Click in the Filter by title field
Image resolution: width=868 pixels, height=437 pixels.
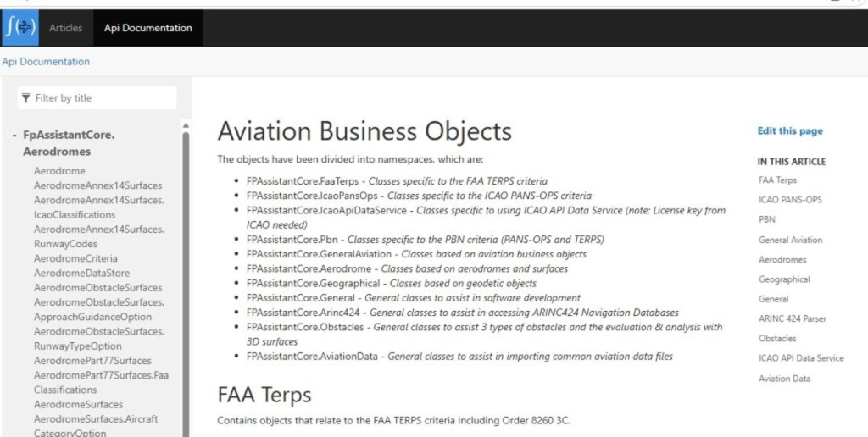click(97, 98)
